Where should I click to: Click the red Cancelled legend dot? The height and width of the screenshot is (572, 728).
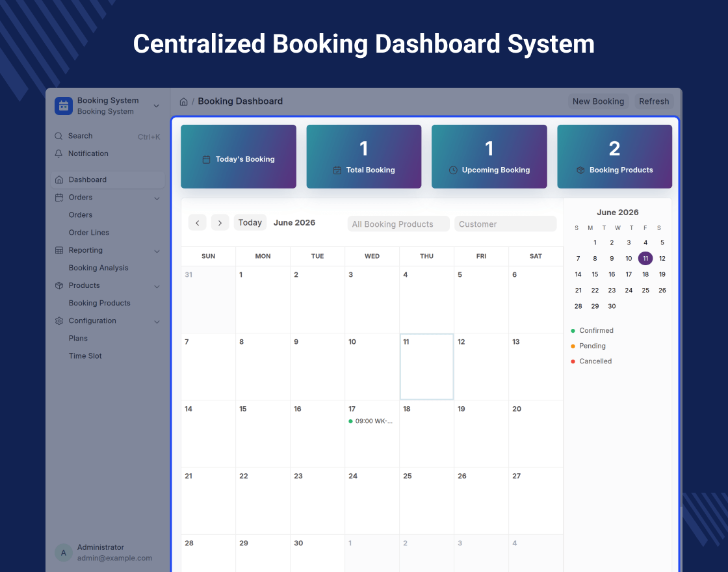point(573,361)
